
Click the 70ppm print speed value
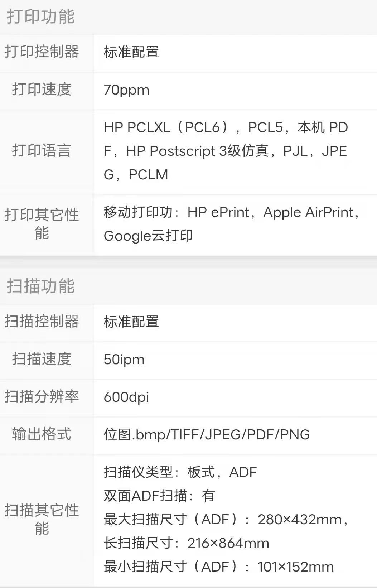click(126, 90)
